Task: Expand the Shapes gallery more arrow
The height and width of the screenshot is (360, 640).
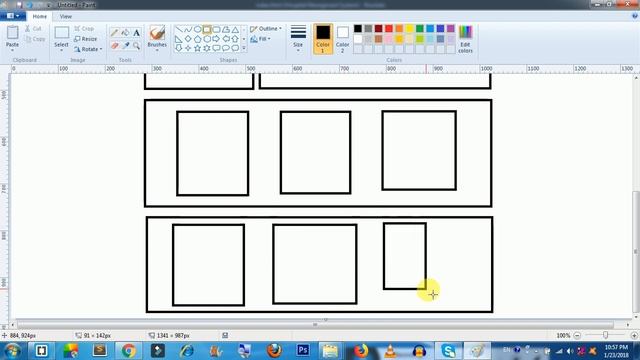Action: (x=244, y=48)
